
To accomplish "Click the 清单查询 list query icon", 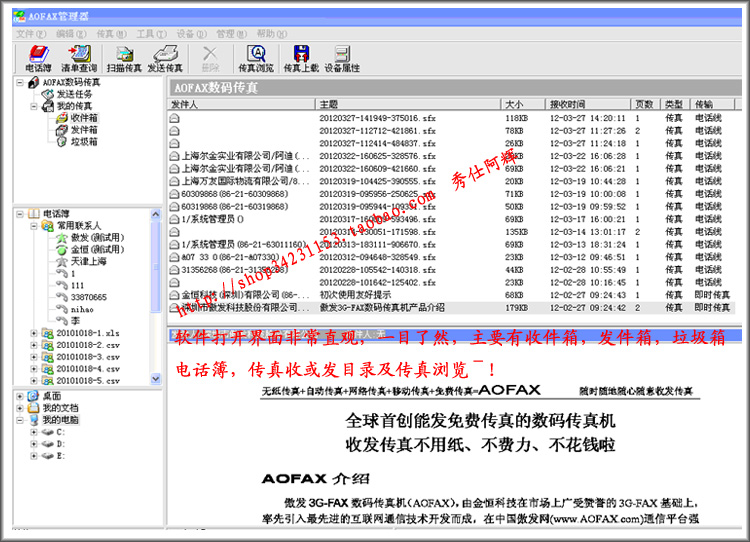I will click(81, 58).
